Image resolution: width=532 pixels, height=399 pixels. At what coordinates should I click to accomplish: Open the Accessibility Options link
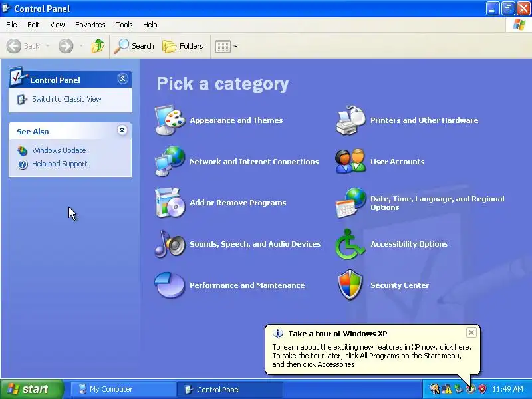(x=409, y=244)
